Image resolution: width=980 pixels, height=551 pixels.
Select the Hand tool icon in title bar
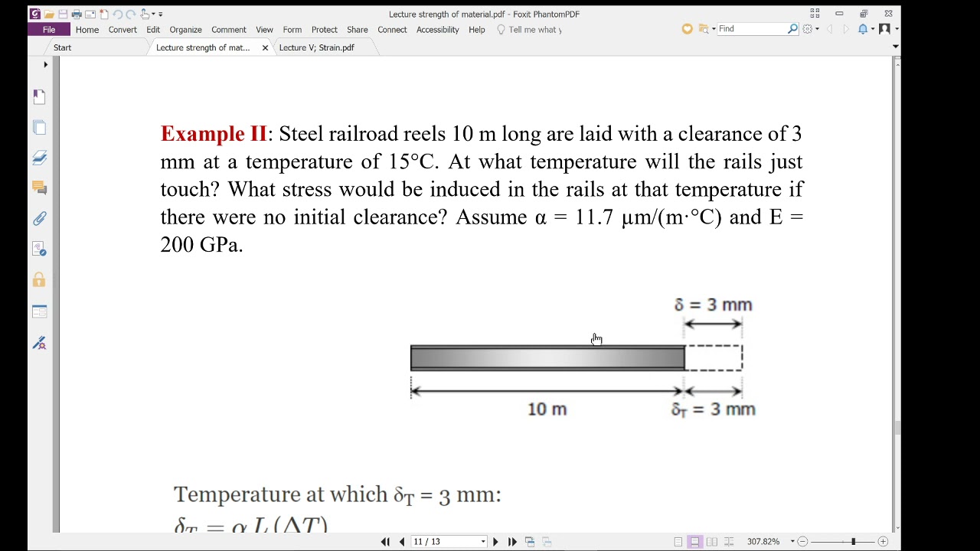145,14
